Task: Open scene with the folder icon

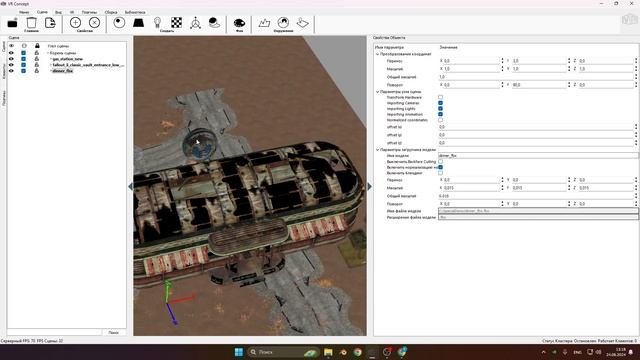Action: (12, 23)
